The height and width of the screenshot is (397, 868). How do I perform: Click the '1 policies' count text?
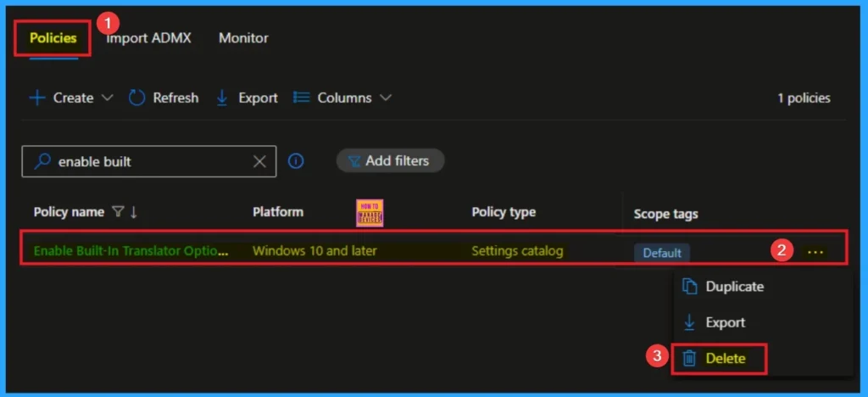pos(804,98)
